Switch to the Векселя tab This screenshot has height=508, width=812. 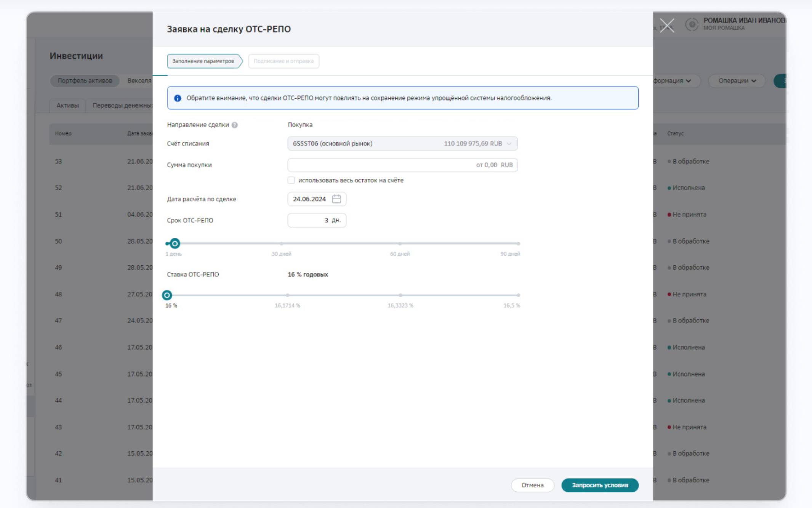coord(139,80)
